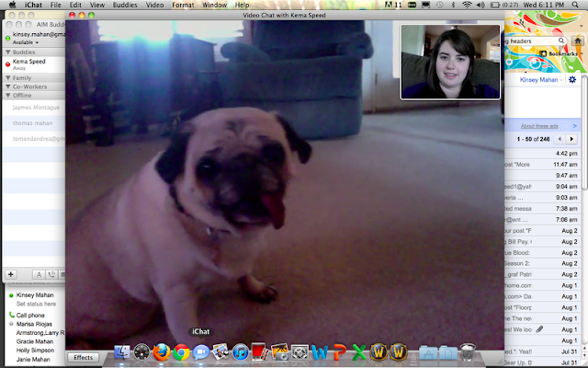Open the Format menu
This screenshot has width=588, height=368.
pyautogui.click(x=183, y=5)
